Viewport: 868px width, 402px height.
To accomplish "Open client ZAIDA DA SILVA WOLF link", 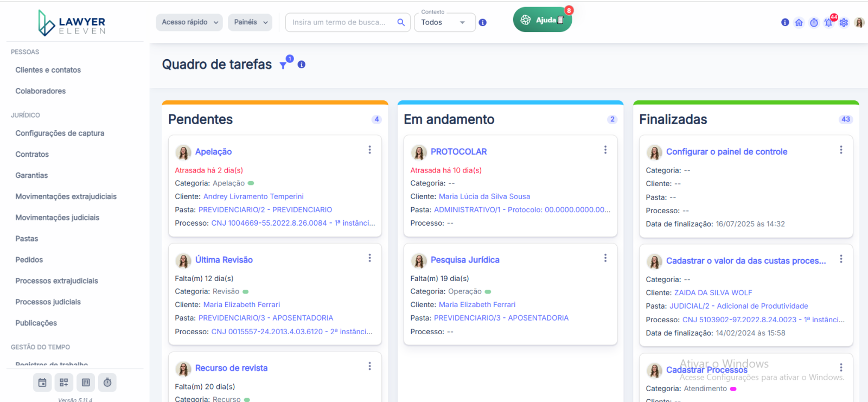I will [713, 292].
